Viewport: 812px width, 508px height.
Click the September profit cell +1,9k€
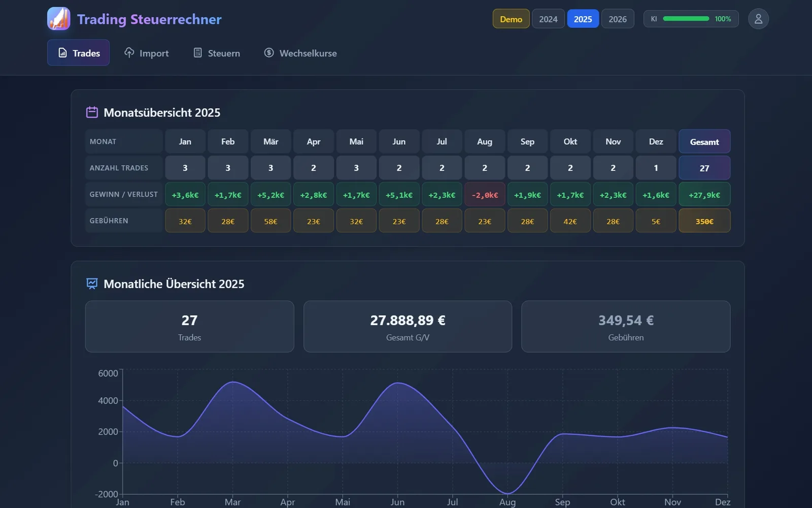tap(527, 195)
